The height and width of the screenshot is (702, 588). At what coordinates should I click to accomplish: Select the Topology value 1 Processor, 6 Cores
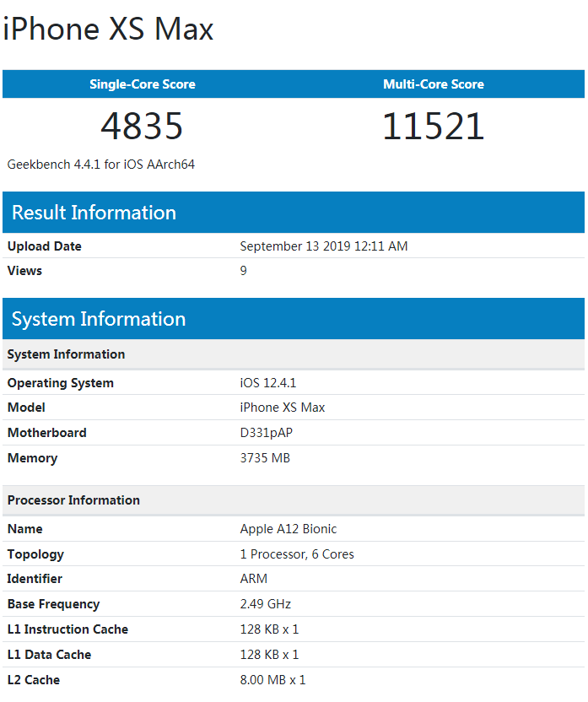[x=297, y=554]
